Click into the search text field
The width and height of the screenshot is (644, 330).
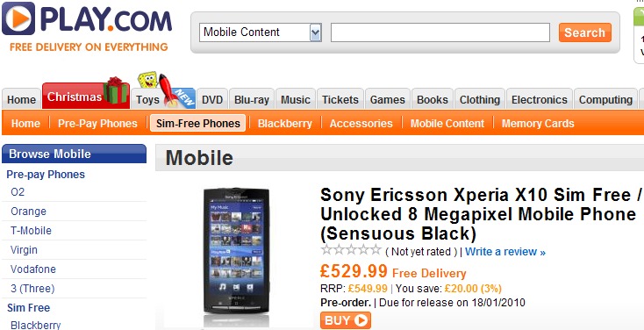440,32
